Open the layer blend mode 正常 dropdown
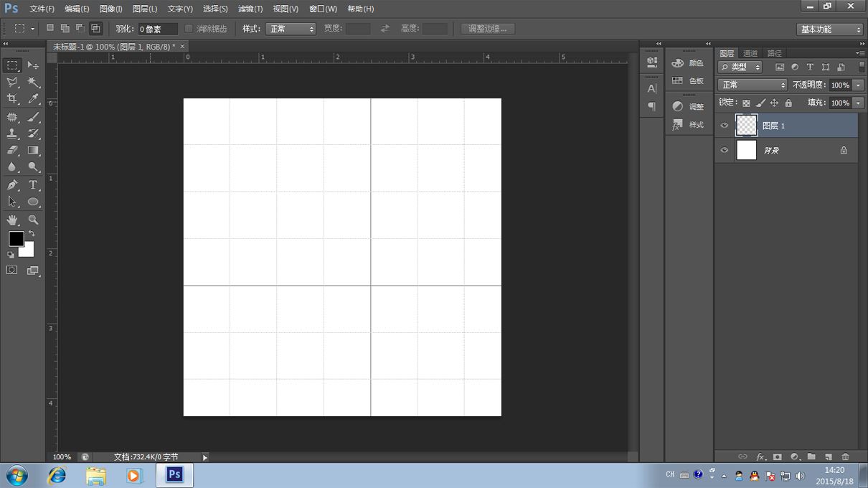868x488 pixels. [x=753, y=85]
